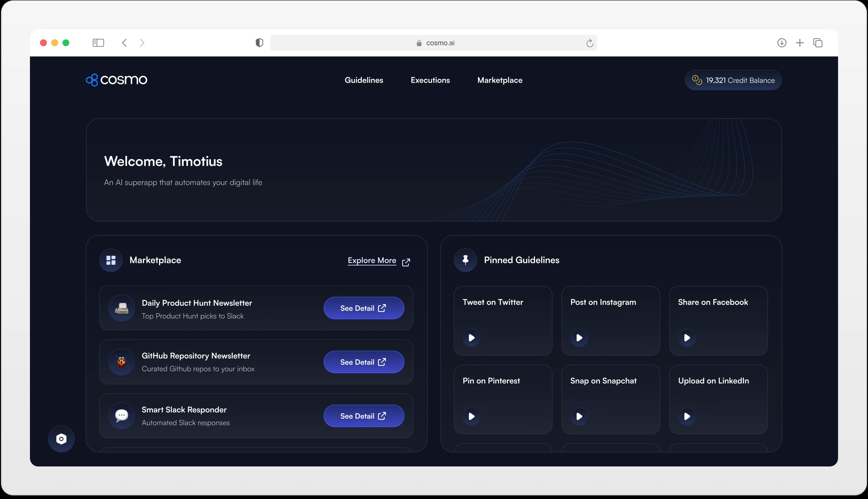The width and height of the screenshot is (868, 499).
Task: Reload the cosmo.ai page
Action: pos(590,43)
